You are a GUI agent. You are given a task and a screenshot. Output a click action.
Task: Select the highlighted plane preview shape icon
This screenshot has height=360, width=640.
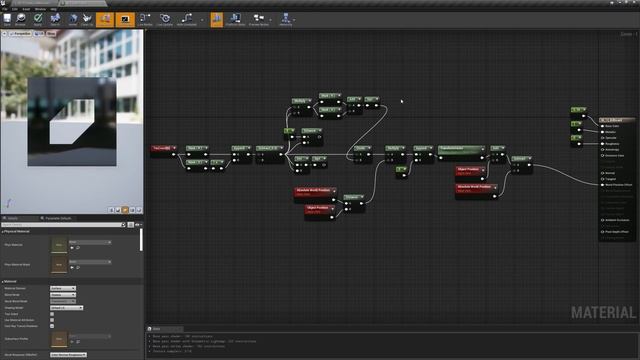[x=125, y=210]
